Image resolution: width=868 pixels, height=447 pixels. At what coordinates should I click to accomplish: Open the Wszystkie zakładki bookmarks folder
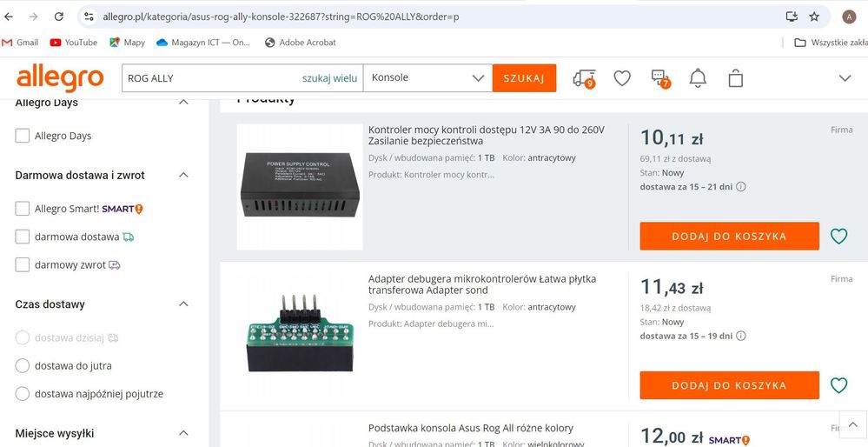click(x=831, y=42)
